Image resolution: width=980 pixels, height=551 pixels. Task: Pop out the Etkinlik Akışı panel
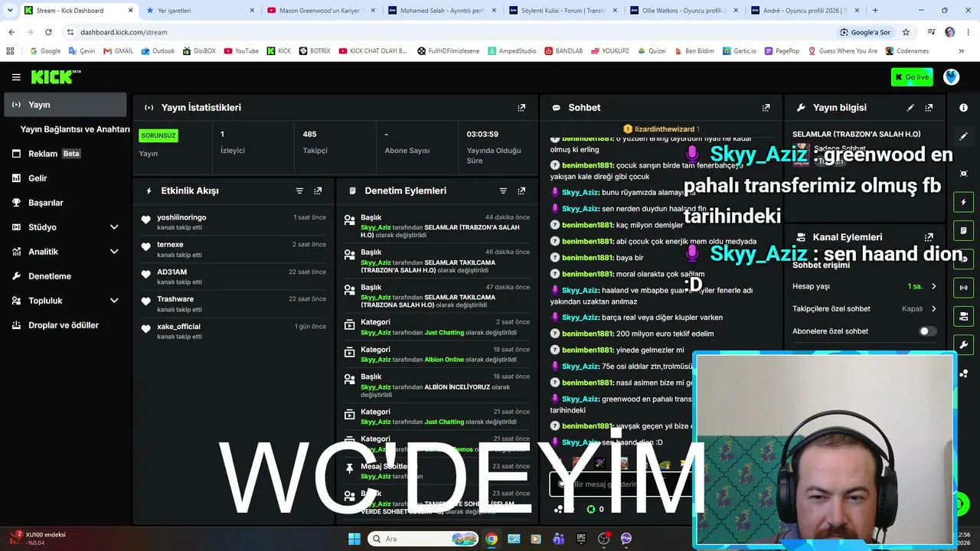point(318,191)
